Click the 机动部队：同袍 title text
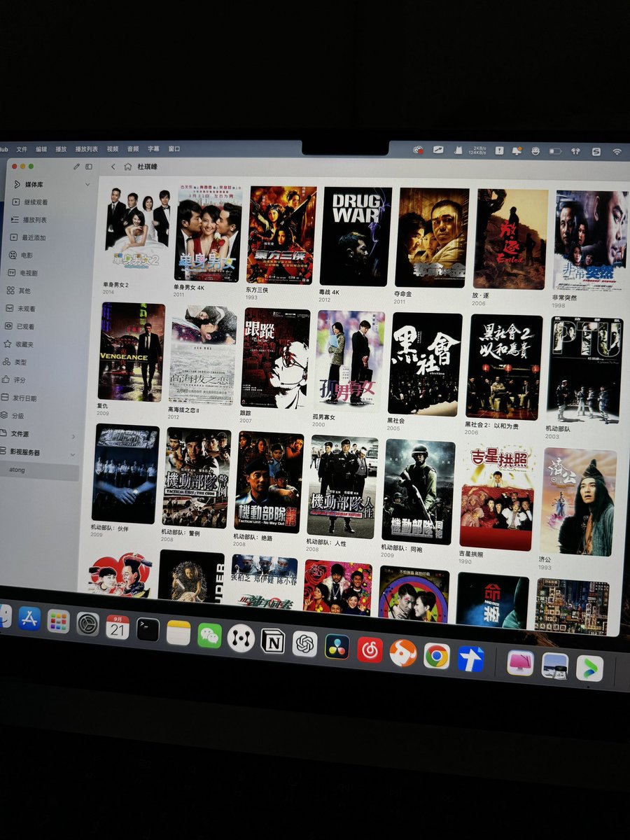Viewport: 630px width, 840px height. pyautogui.click(x=402, y=547)
